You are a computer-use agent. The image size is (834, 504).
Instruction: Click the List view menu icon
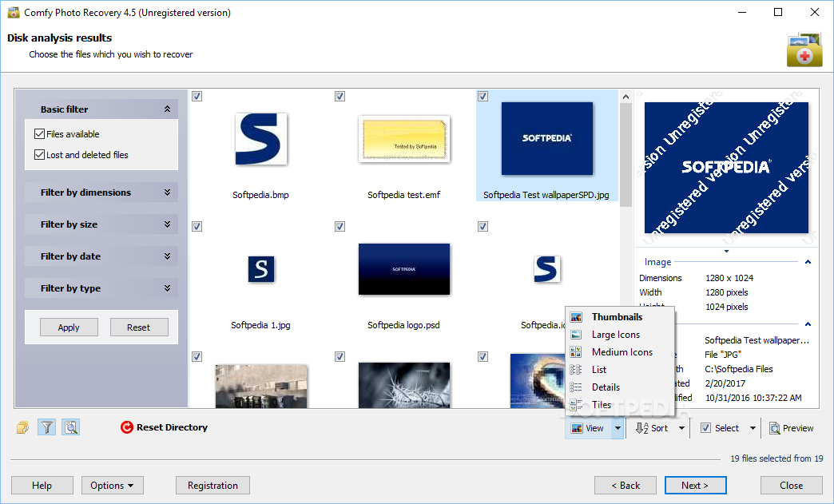point(576,370)
